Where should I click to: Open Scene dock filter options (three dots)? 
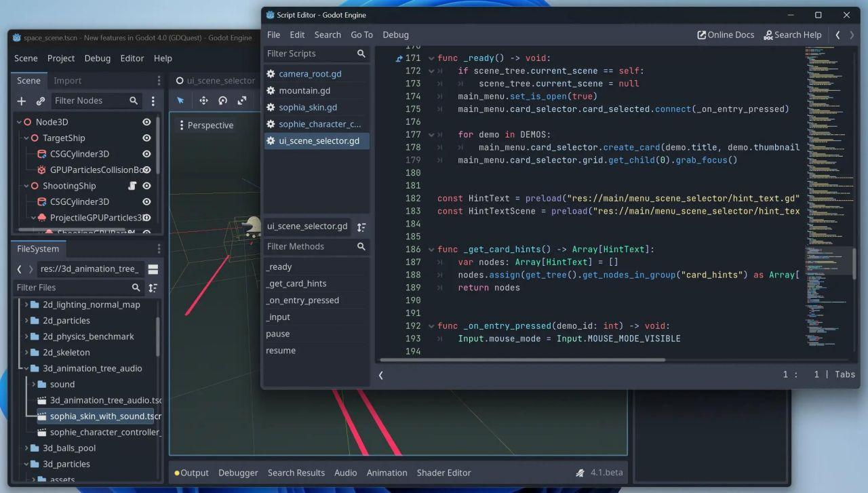(153, 101)
